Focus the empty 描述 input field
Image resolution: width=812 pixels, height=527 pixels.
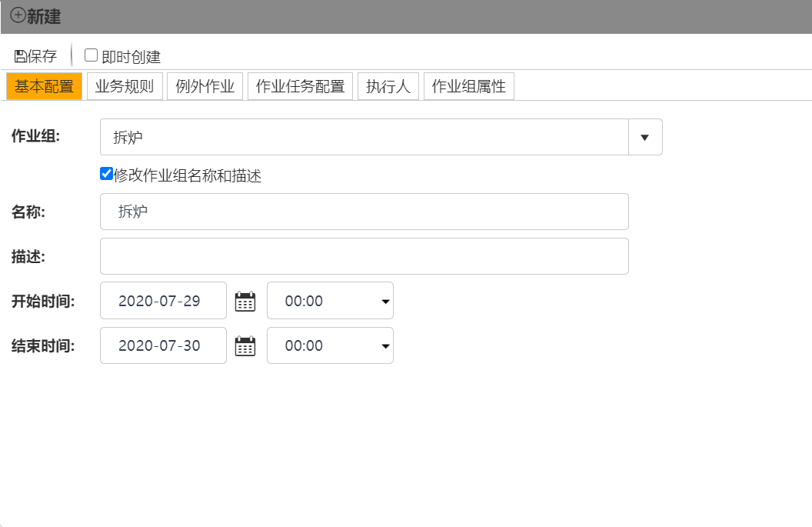(x=364, y=256)
